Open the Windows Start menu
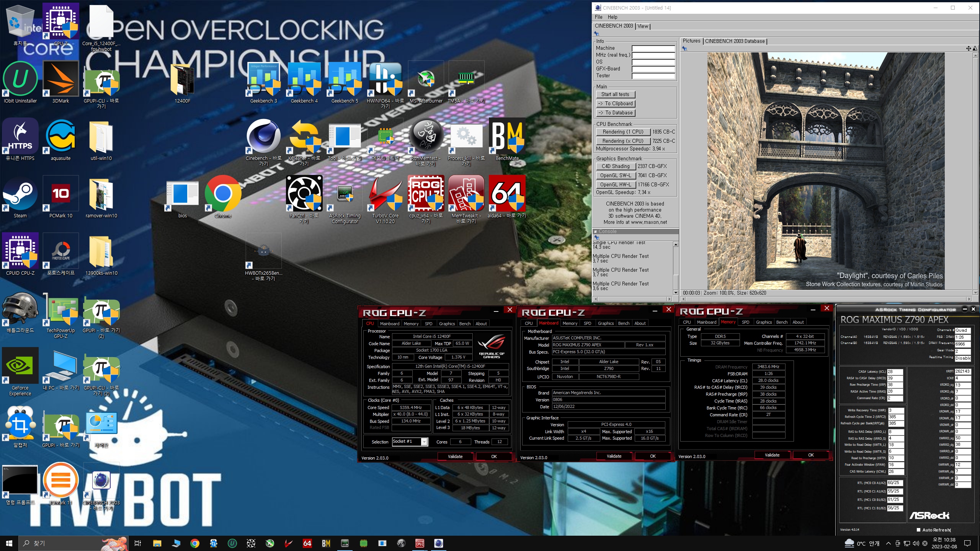 [x=9, y=543]
